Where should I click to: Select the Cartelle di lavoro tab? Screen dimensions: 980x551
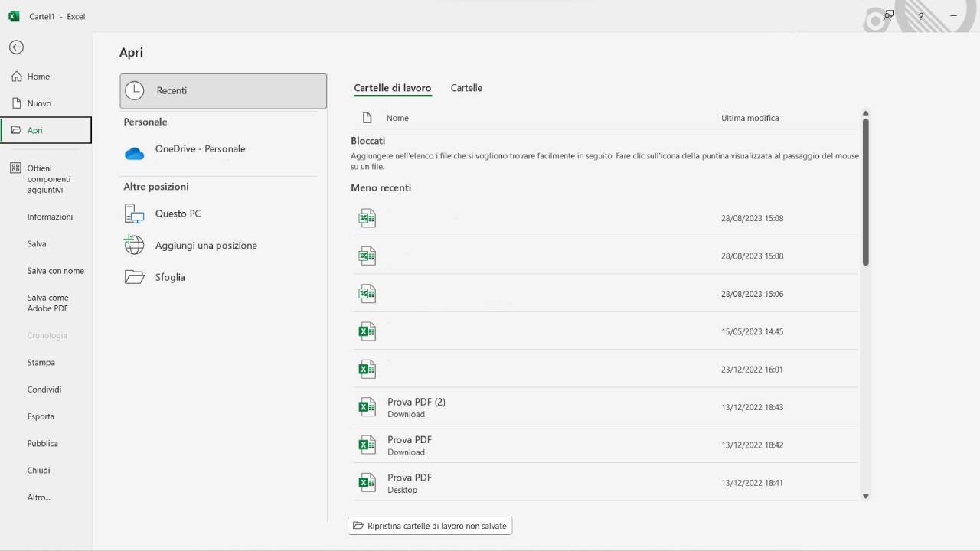coord(392,88)
